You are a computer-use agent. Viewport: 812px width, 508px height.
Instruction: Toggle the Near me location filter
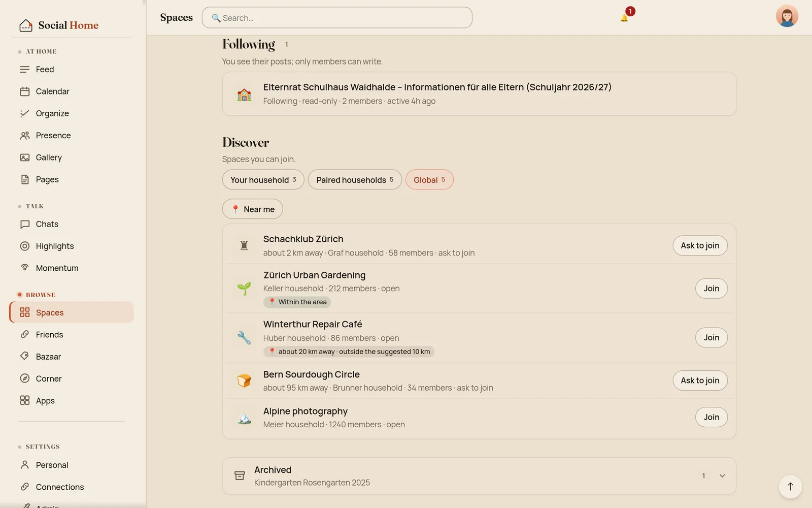pyautogui.click(x=252, y=209)
